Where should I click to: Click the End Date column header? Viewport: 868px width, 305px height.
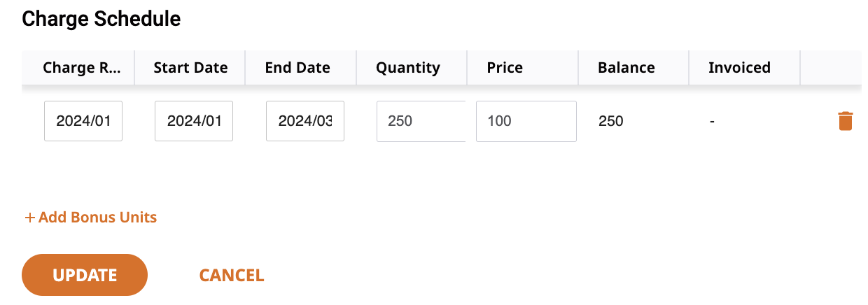click(297, 68)
